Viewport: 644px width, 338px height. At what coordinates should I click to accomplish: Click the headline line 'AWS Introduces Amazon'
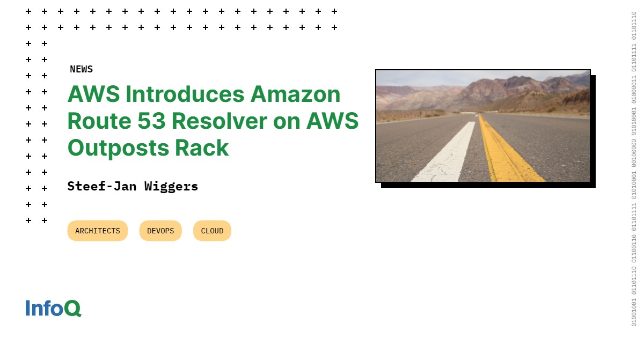pyautogui.click(x=204, y=94)
